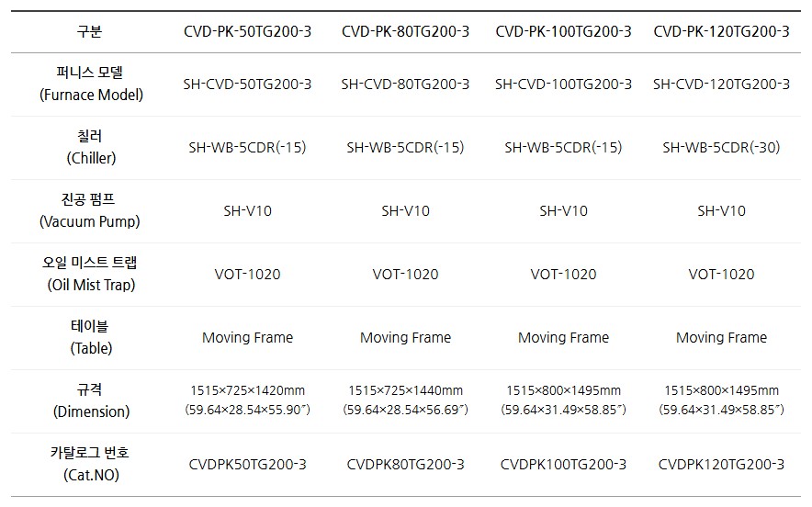The height and width of the screenshot is (507, 812).
Task: Select the CVD-PK-50TG200-3 column header
Action: click(247, 31)
